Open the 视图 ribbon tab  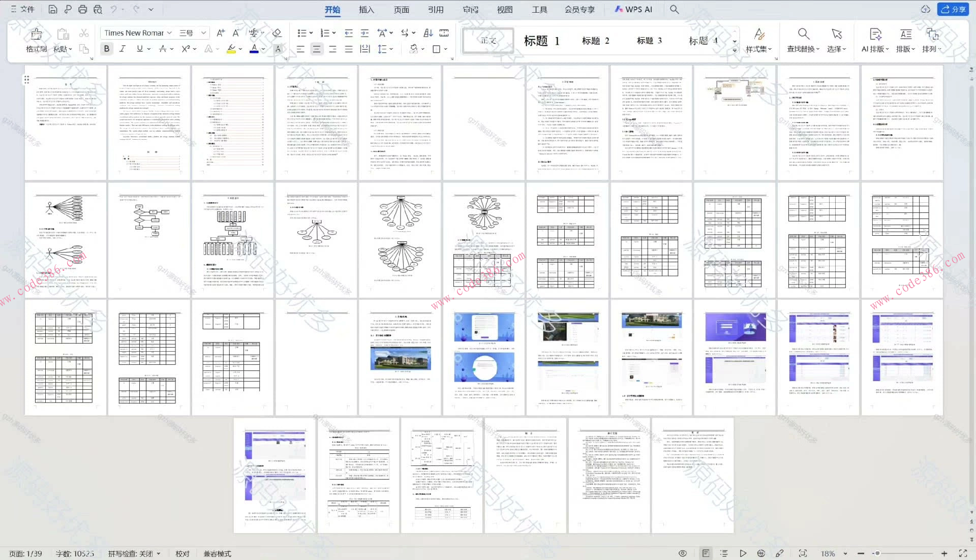[x=504, y=9]
